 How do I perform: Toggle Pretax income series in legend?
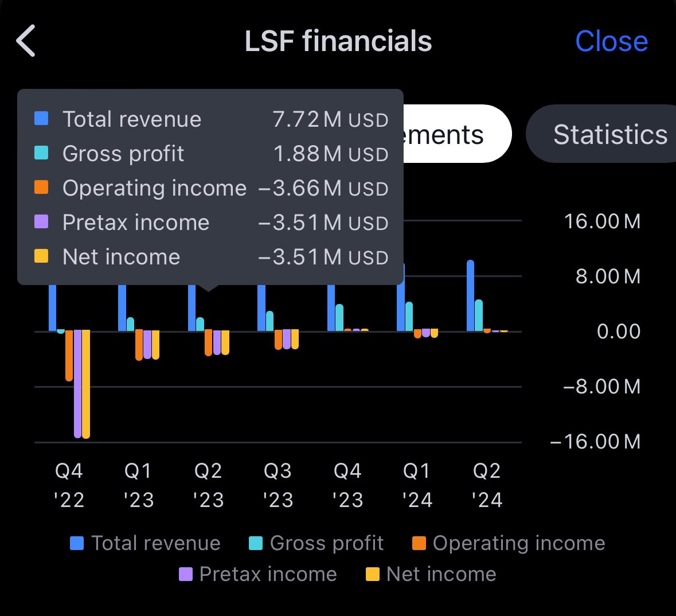pos(258,574)
